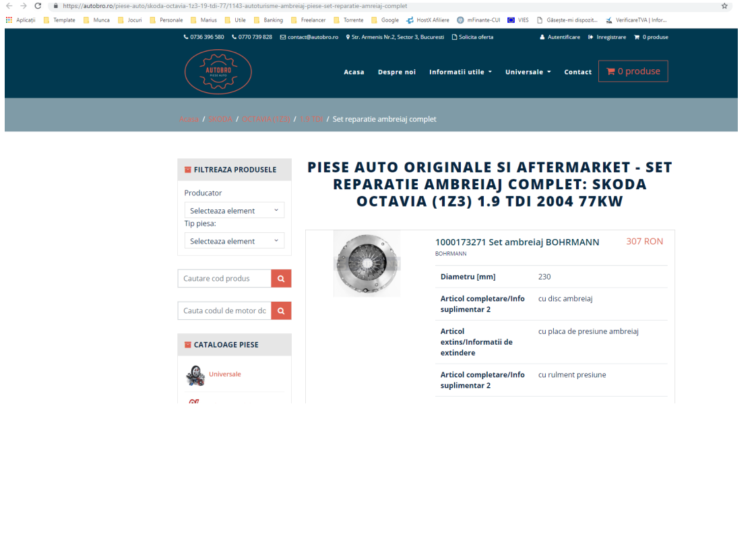This screenshot has width=756, height=534.
Task: Click the SKODA breadcrumb link
Action: [x=220, y=119]
